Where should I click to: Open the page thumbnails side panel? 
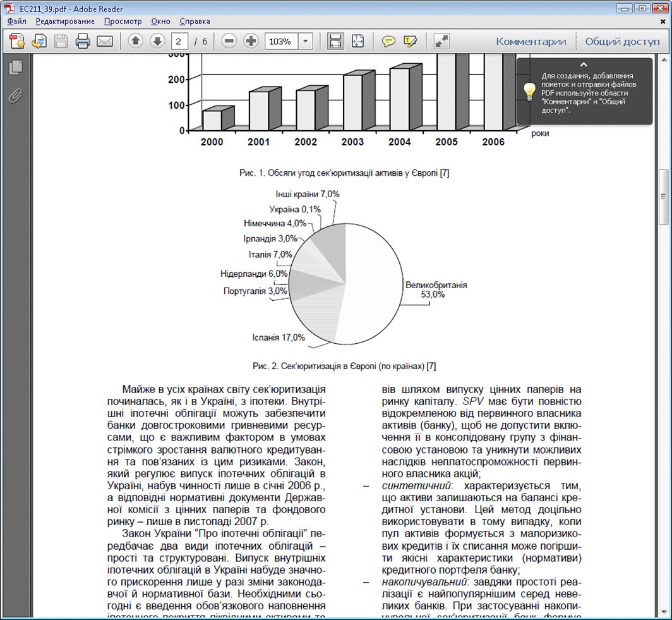[x=15, y=68]
